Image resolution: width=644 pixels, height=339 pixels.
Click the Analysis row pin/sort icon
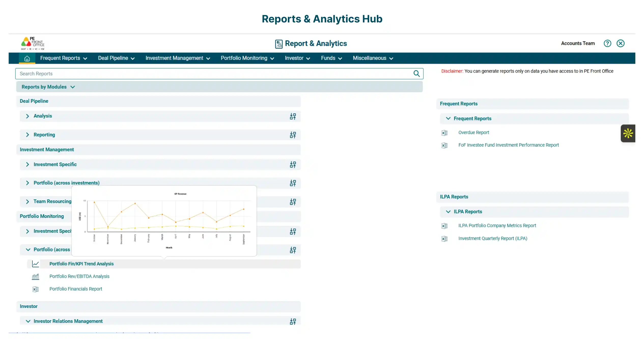(293, 116)
